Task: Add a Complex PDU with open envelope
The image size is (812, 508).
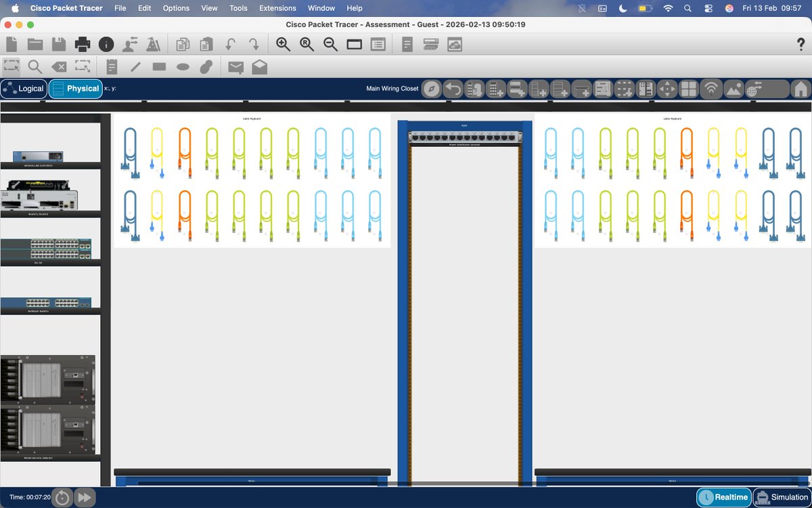Action: pyautogui.click(x=259, y=66)
